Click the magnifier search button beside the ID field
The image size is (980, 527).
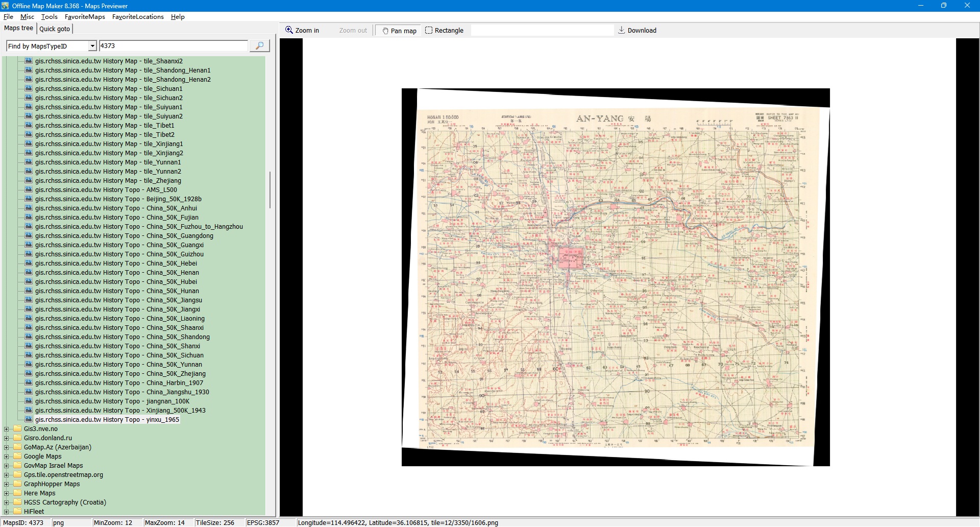click(259, 46)
